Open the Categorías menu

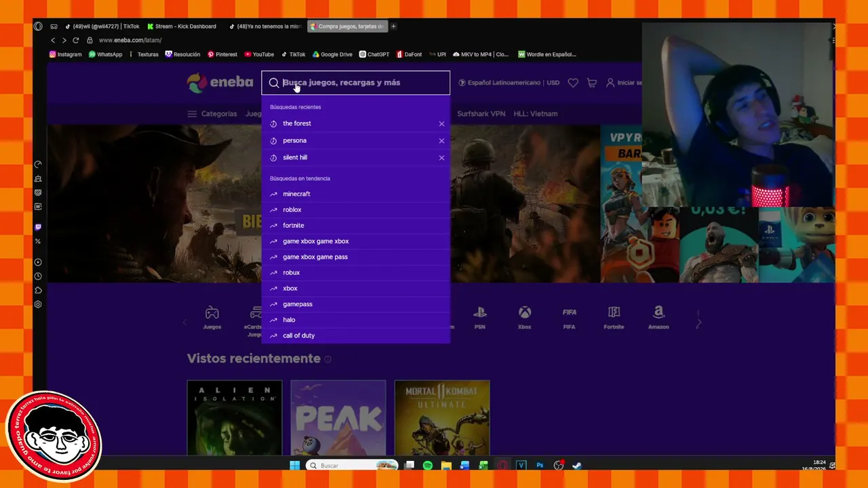212,114
